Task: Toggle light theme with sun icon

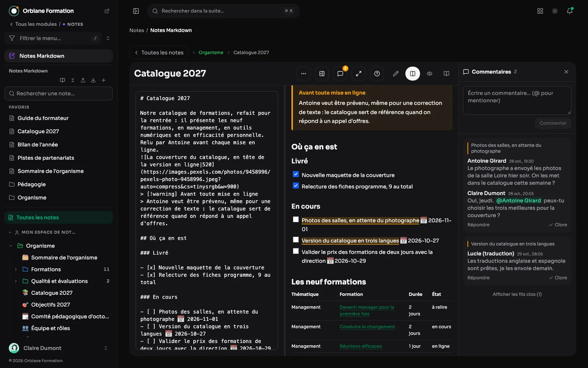Action: 555,11
